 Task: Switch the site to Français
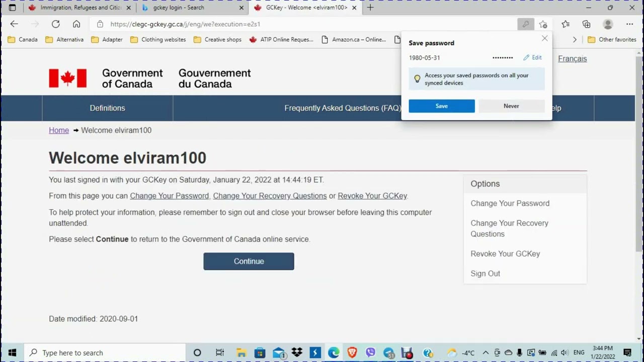tap(572, 59)
